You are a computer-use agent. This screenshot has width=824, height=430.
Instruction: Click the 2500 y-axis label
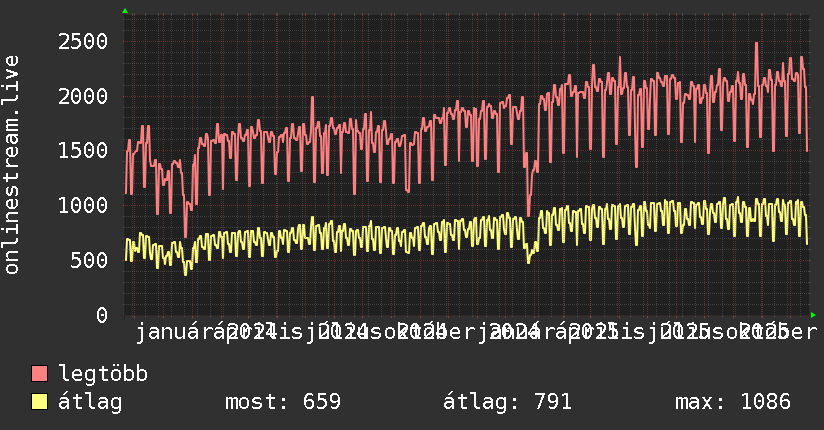[83, 42]
